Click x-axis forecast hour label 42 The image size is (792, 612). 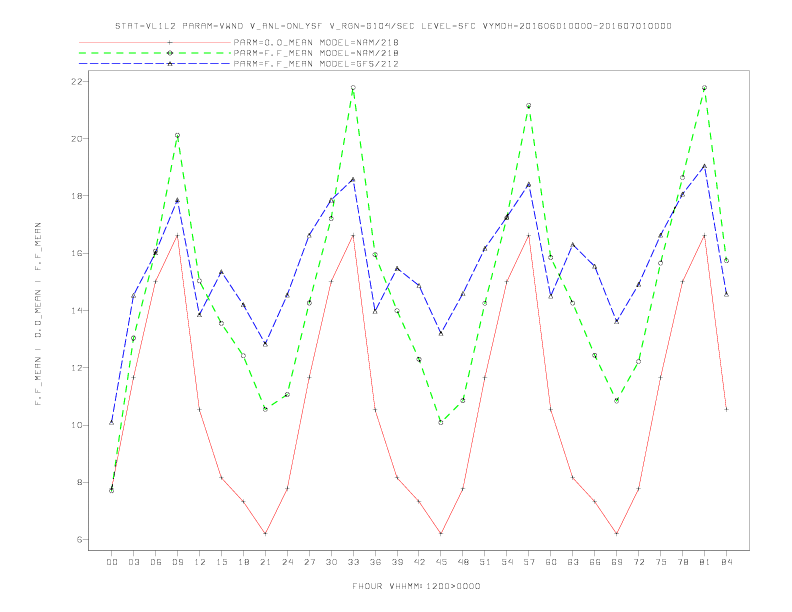coord(419,562)
